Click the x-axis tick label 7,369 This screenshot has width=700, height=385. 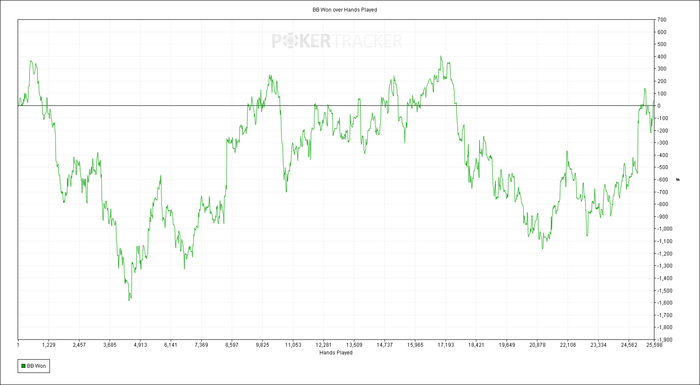click(201, 345)
